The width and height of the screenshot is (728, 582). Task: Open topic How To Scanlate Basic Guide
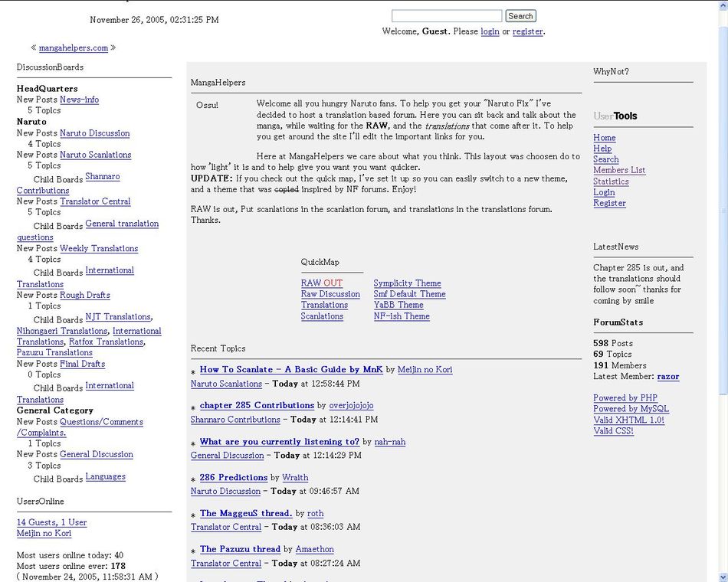[x=291, y=369]
